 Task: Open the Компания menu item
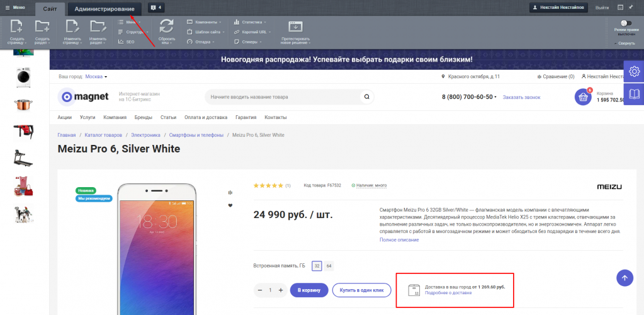[x=115, y=117]
